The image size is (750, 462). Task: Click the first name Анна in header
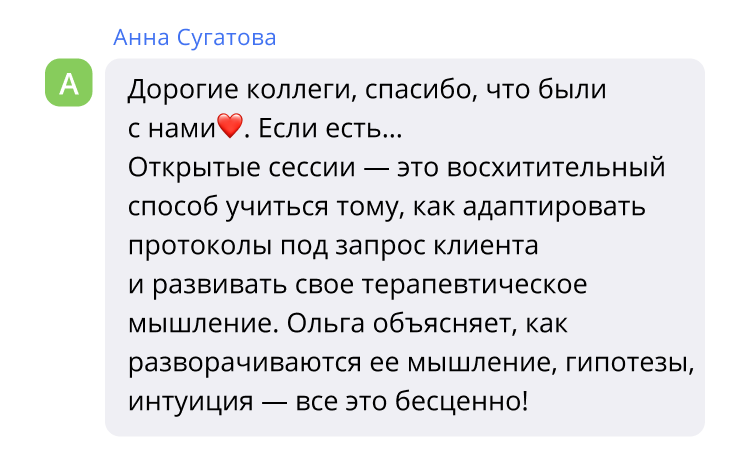(x=141, y=38)
